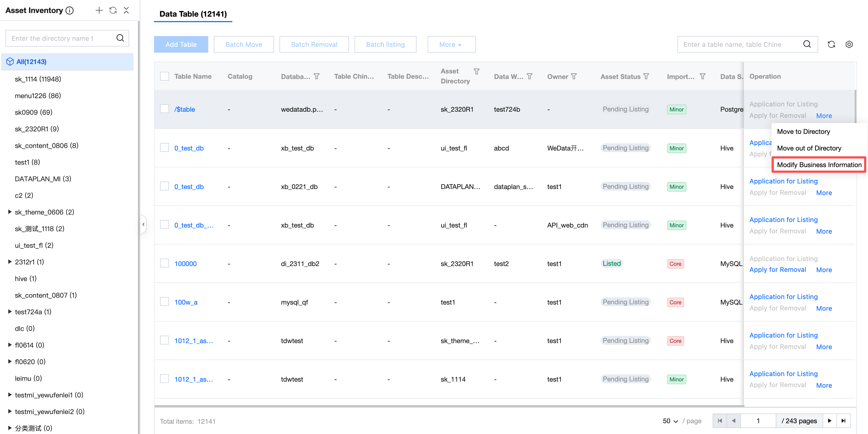The width and height of the screenshot is (868, 434).
Task: Choose Modify Business Information menu item
Action: click(819, 165)
